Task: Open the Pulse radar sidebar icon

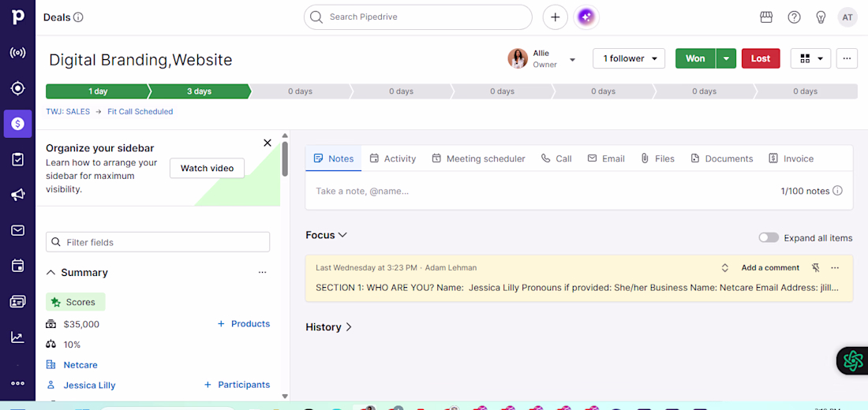Action: [17, 53]
